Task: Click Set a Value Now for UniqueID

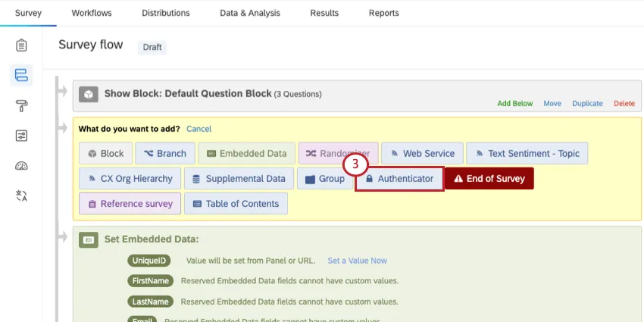Action: point(357,261)
